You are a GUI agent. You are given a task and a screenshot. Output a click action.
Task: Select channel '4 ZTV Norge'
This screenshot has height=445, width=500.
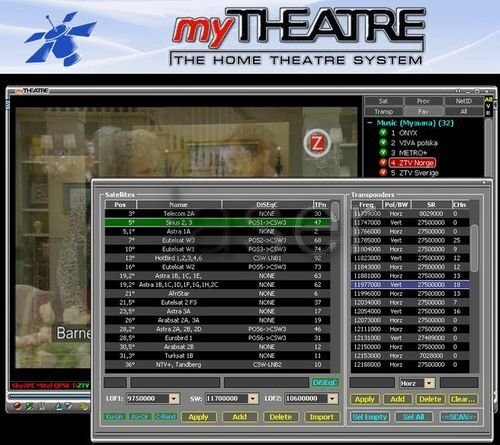(x=412, y=163)
